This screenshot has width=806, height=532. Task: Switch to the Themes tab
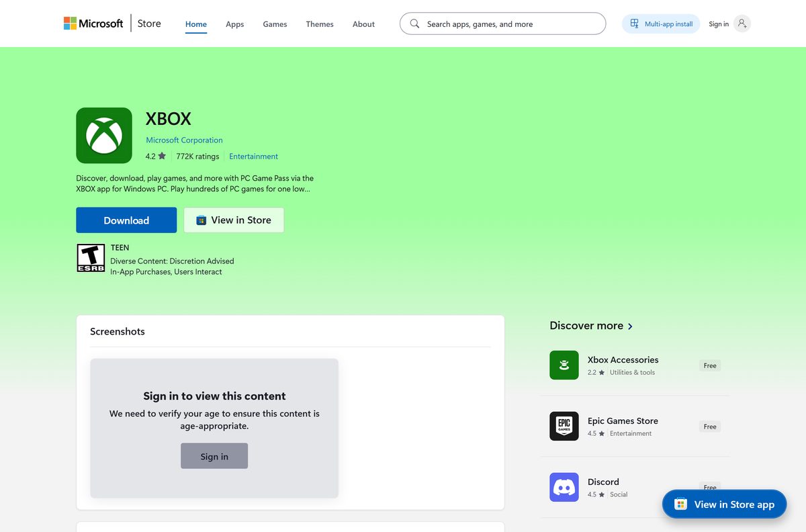pyautogui.click(x=320, y=24)
